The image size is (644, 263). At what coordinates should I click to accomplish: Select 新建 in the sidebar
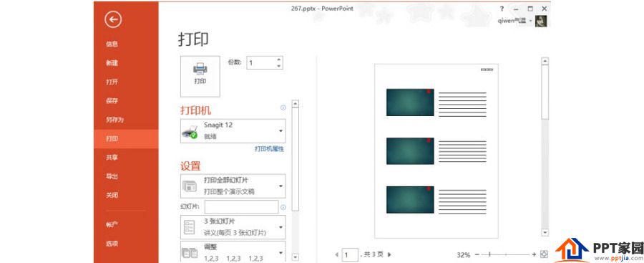[112, 63]
